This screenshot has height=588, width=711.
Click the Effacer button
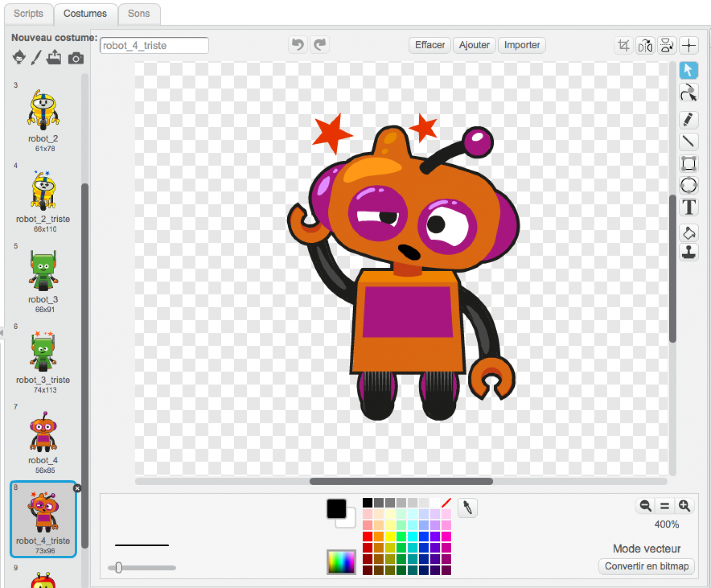click(429, 45)
